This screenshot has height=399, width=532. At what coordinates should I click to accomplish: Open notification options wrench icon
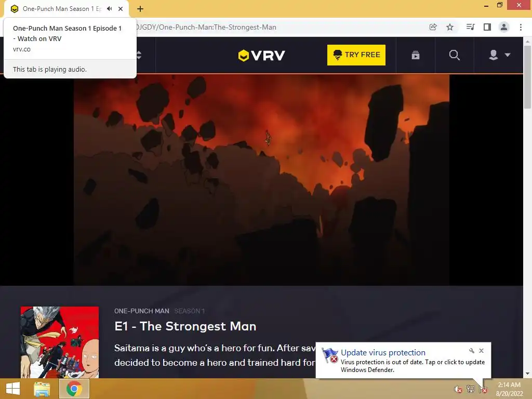pos(472,351)
